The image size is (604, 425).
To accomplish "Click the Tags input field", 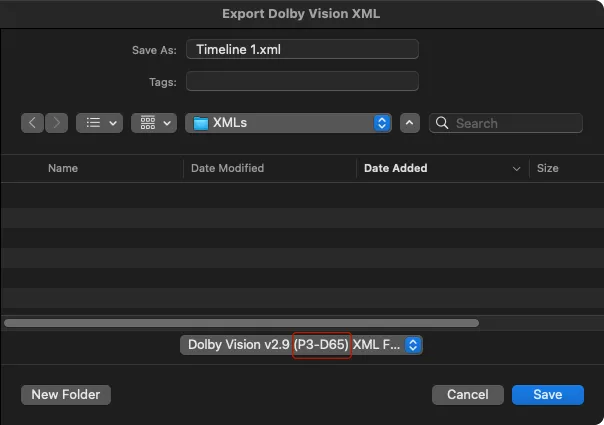I will click(x=302, y=81).
